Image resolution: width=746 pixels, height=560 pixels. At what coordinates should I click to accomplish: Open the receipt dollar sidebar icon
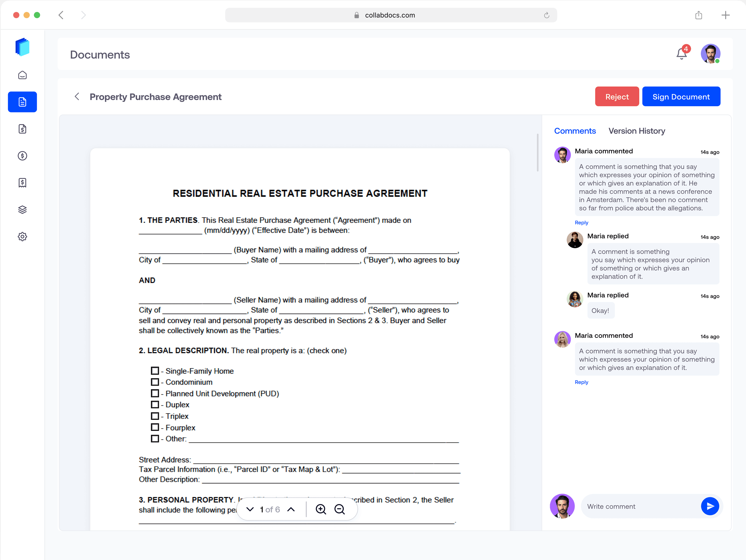22,182
